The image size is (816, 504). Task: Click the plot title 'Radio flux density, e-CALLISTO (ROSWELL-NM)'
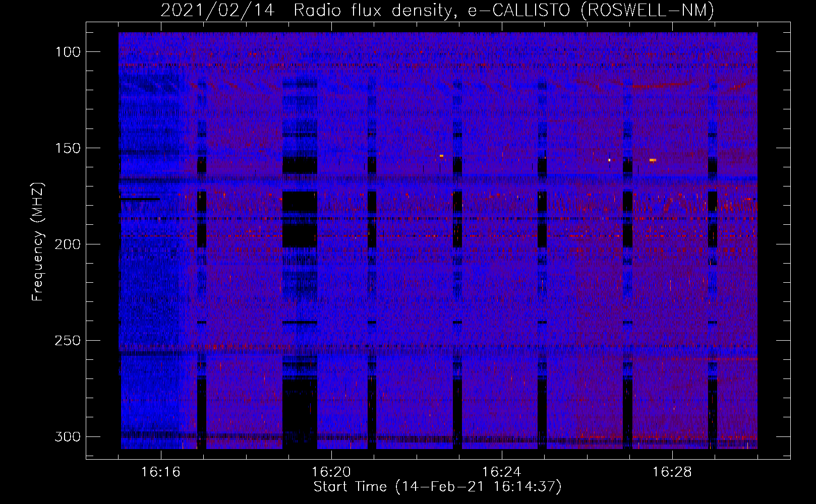click(x=504, y=10)
